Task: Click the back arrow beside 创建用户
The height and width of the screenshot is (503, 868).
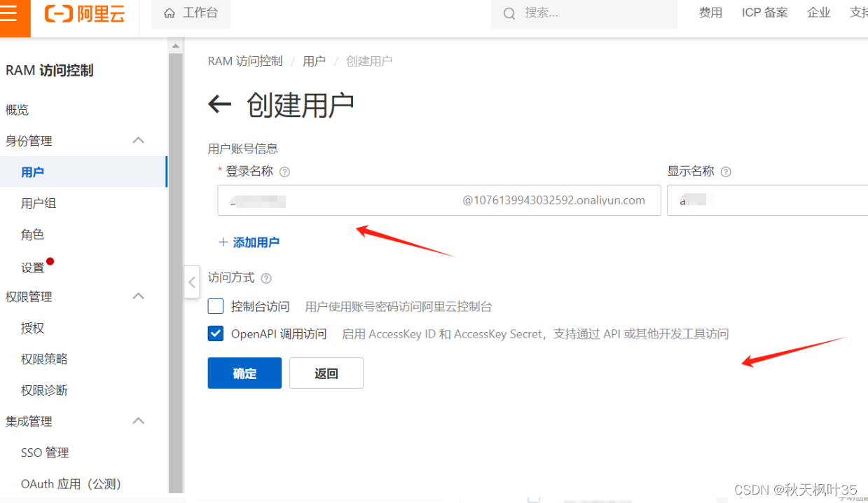Action: [219, 104]
